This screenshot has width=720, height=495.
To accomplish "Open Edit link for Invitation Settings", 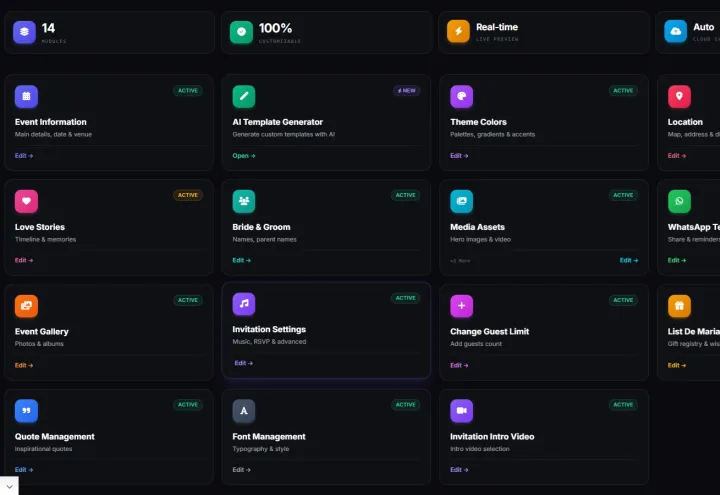I will click(x=243, y=363).
